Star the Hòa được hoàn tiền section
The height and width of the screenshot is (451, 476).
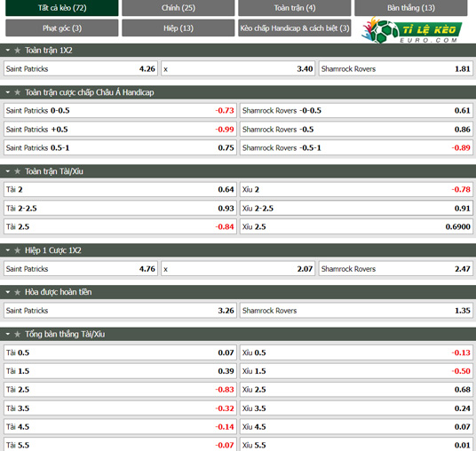[x=17, y=292]
